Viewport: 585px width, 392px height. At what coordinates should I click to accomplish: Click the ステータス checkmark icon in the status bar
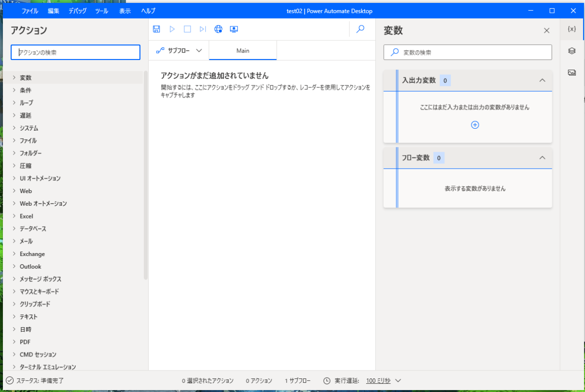coord(10,380)
